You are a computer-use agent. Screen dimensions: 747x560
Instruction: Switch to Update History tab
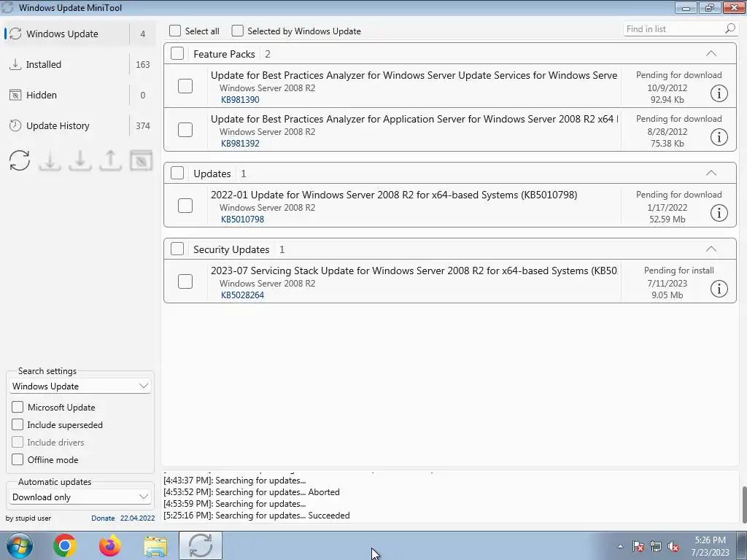point(80,125)
